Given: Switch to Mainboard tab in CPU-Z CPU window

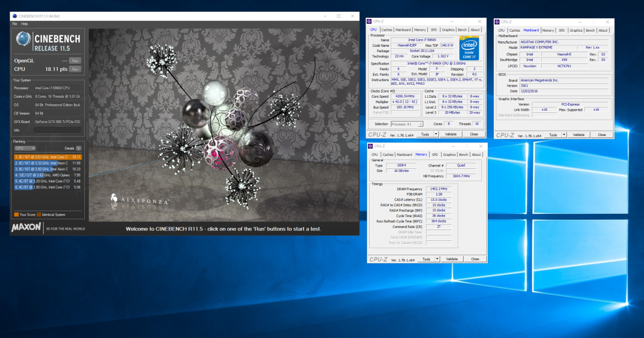Looking at the screenshot, I should coord(404,30).
